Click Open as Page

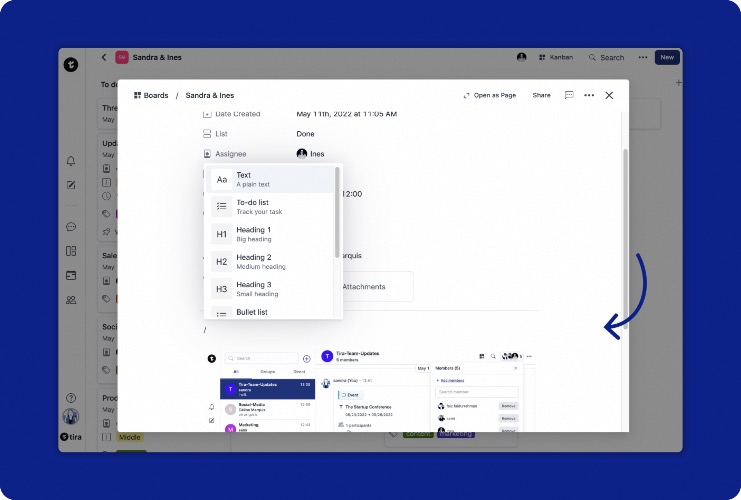(x=490, y=95)
